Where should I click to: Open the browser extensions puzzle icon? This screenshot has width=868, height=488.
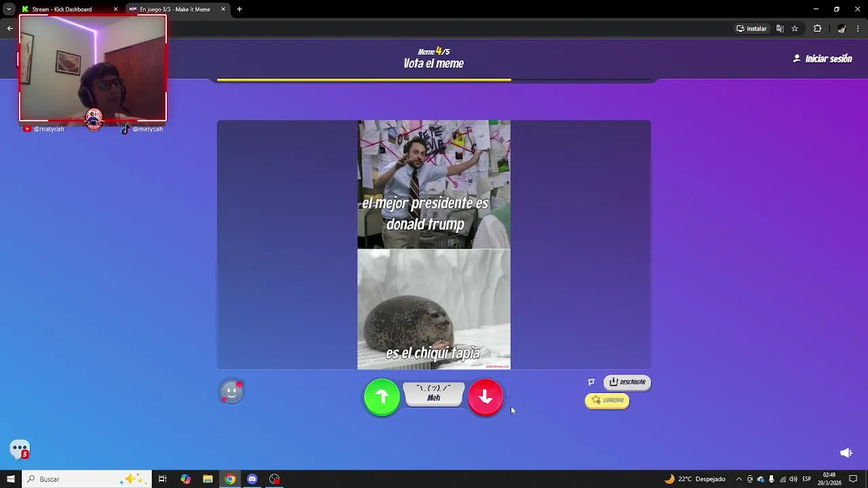click(x=817, y=28)
